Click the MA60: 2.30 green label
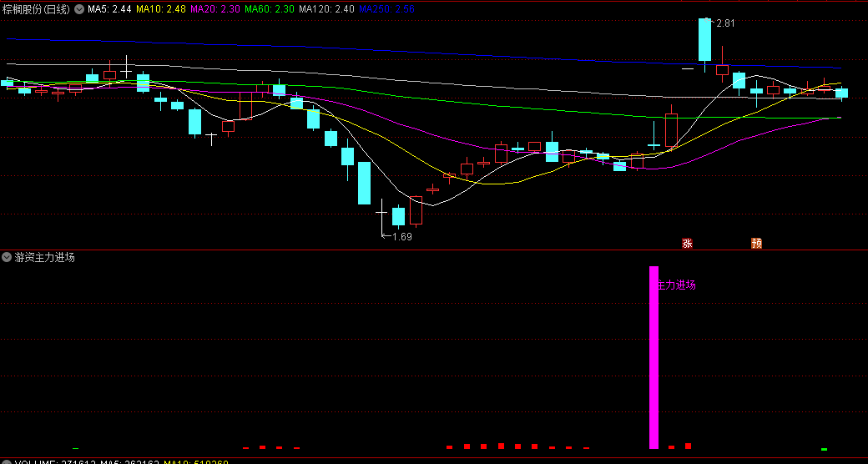 [x=269, y=9]
